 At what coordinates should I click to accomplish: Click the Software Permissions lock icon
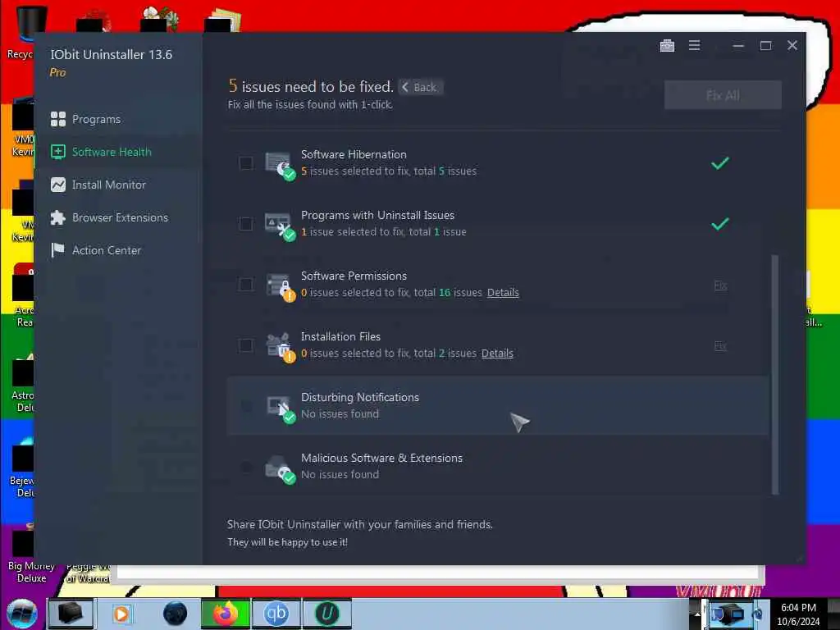point(280,287)
